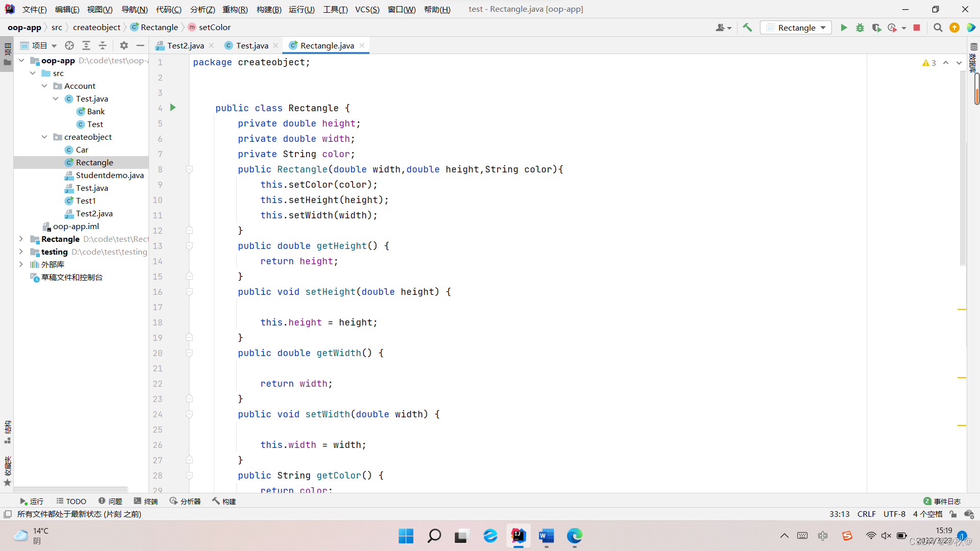Click the warnings indicator showing 3
Viewport: 980px width, 551px height.
929,63
